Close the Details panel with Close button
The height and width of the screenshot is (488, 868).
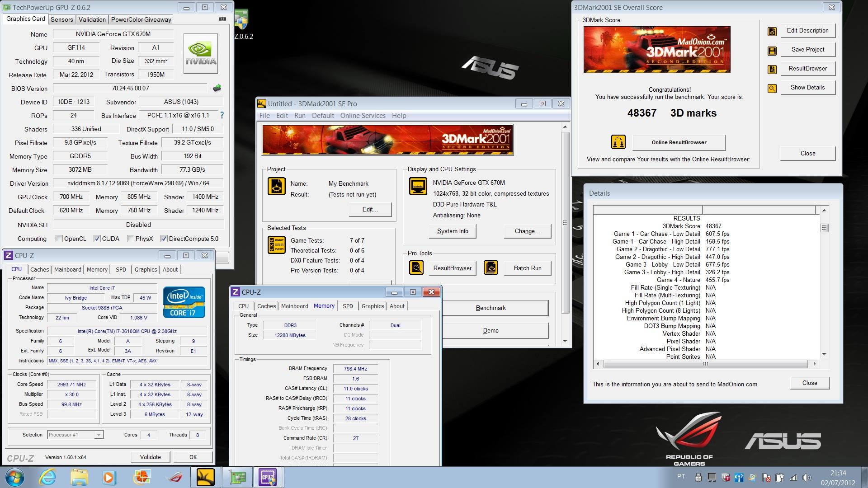(810, 383)
